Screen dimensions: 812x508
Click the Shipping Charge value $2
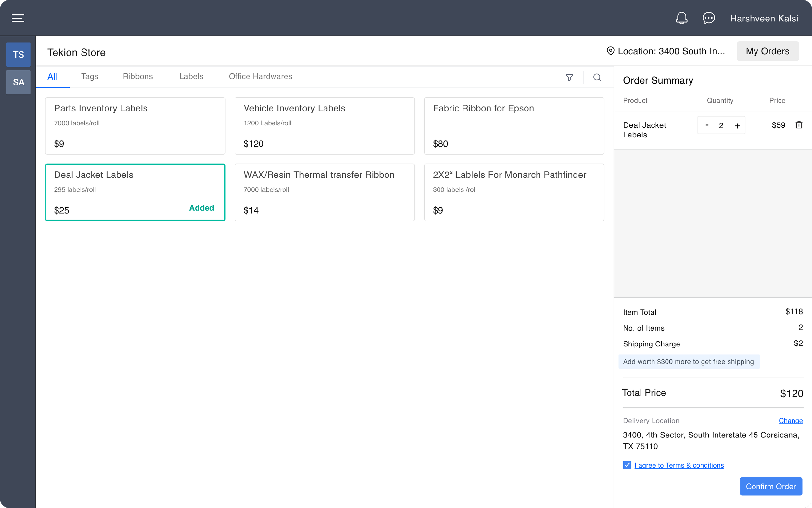click(x=798, y=343)
